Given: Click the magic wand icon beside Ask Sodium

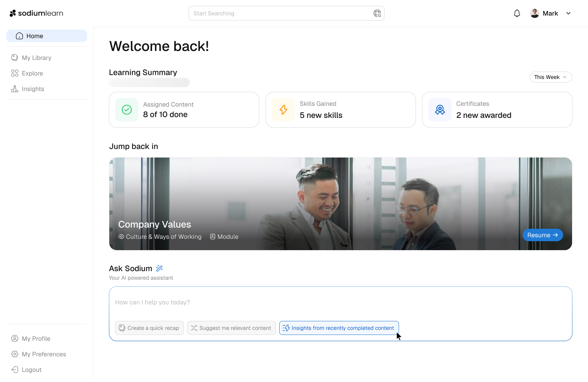Looking at the screenshot, I should pos(159,268).
